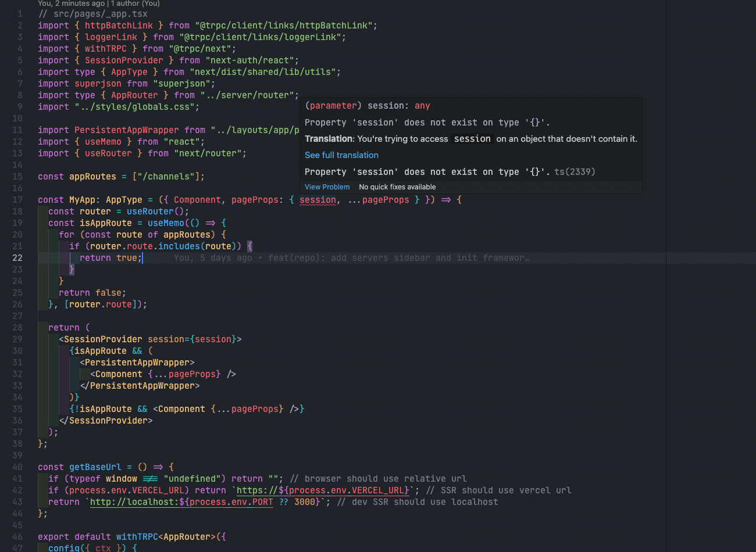Click line number 28 in the gutter
This screenshot has height=552, width=756.
click(17, 328)
